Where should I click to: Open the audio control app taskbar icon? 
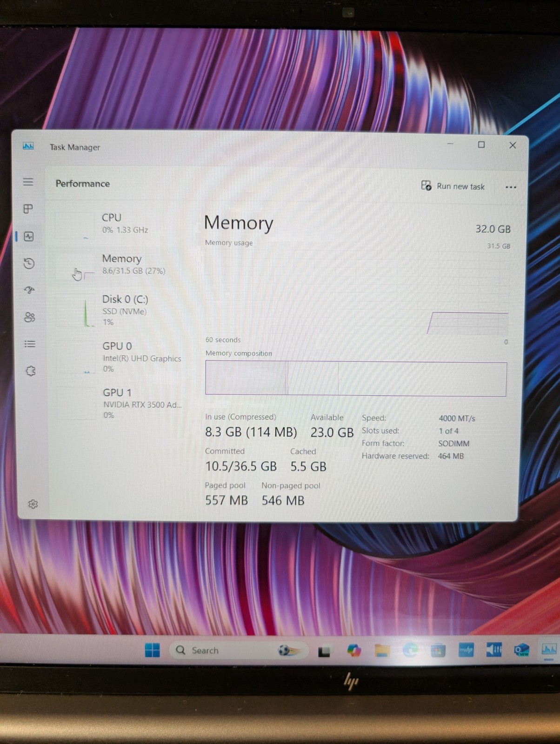493,650
